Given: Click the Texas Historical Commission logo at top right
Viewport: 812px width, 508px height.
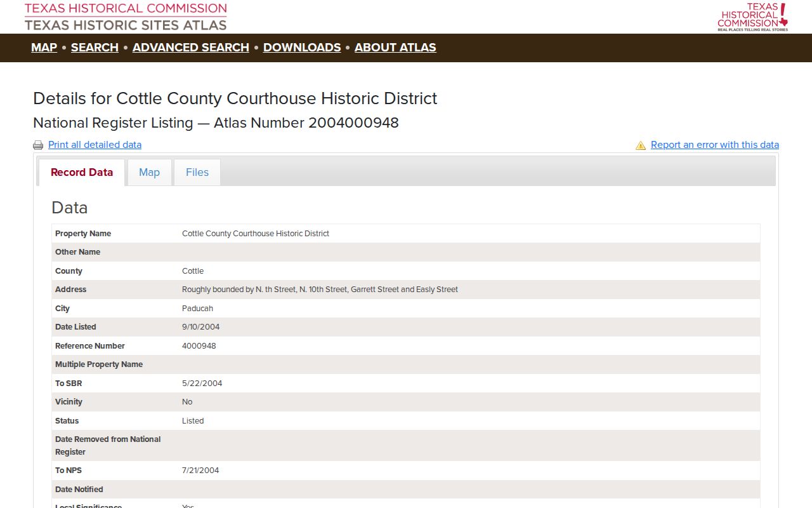Looking at the screenshot, I should point(752,17).
